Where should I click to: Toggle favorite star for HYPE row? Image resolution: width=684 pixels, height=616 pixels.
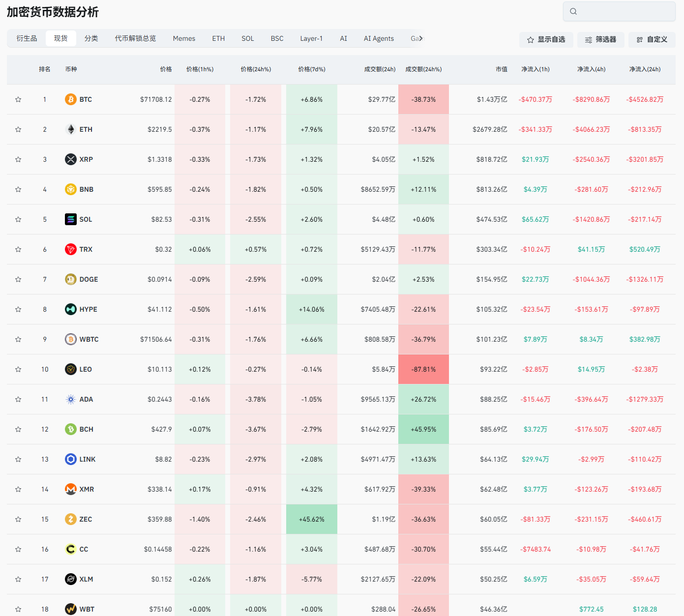point(18,309)
